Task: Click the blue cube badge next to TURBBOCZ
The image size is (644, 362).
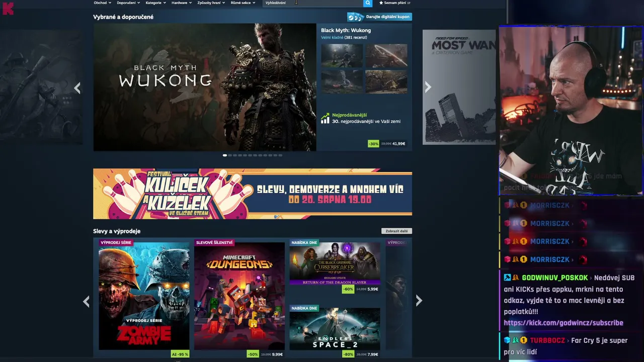Action: pyautogui.click(x=508, y=340)
